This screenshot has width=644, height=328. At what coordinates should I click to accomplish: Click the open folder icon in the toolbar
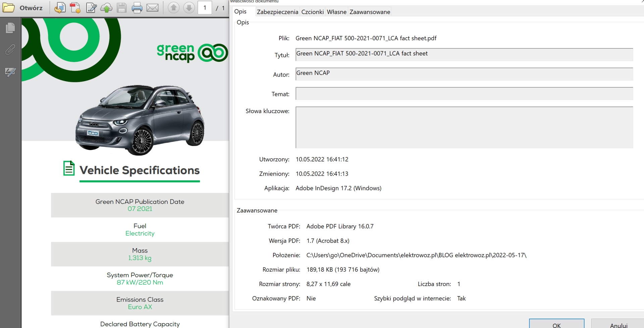coord(8,8)
